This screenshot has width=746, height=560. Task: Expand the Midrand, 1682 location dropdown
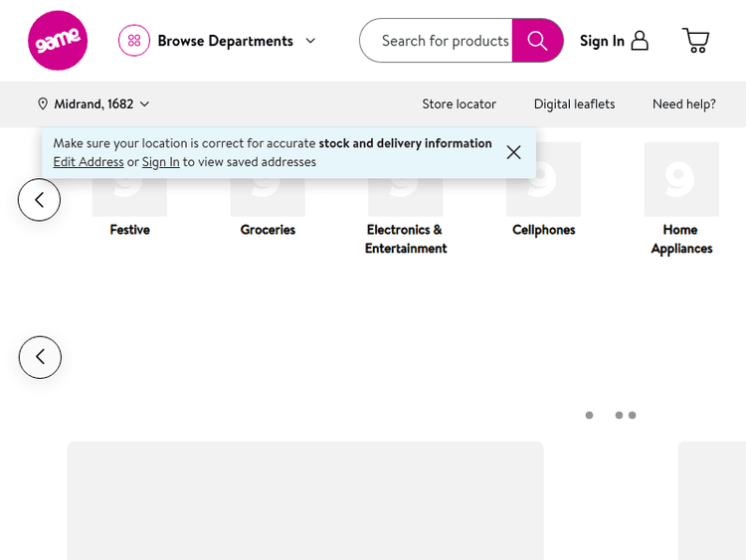tap(145, 104)
